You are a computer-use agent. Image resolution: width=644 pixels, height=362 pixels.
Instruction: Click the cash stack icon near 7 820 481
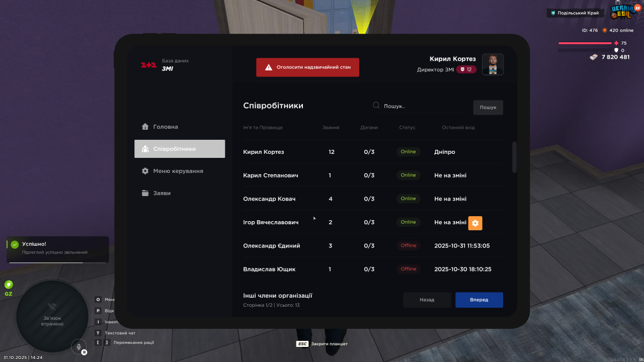click(594, 57)
